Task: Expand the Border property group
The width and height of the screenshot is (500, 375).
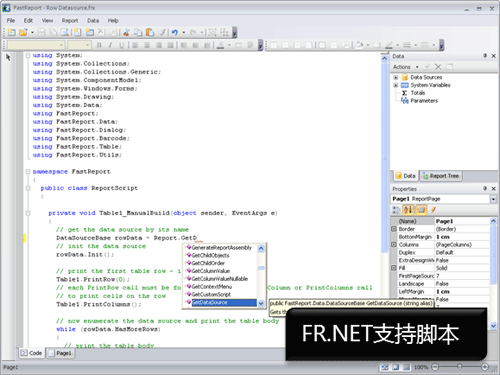Action: point(394,229)
